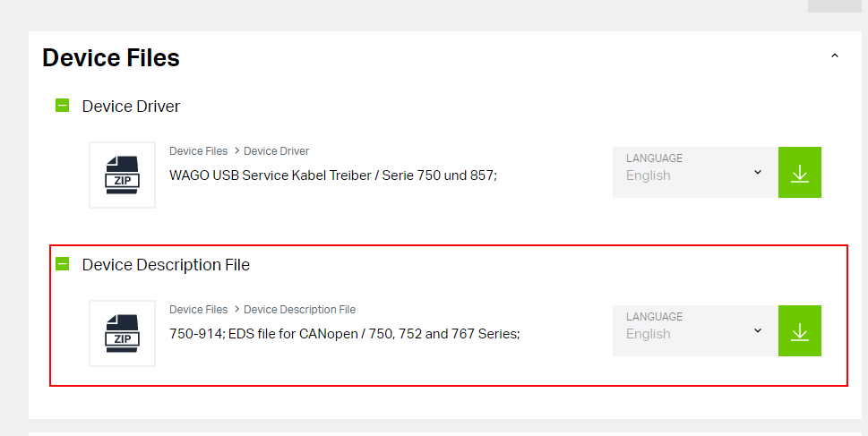This screenshot has height=436, width=868.
Task: Click the Device Driver group label
Action: coord(131,106)
